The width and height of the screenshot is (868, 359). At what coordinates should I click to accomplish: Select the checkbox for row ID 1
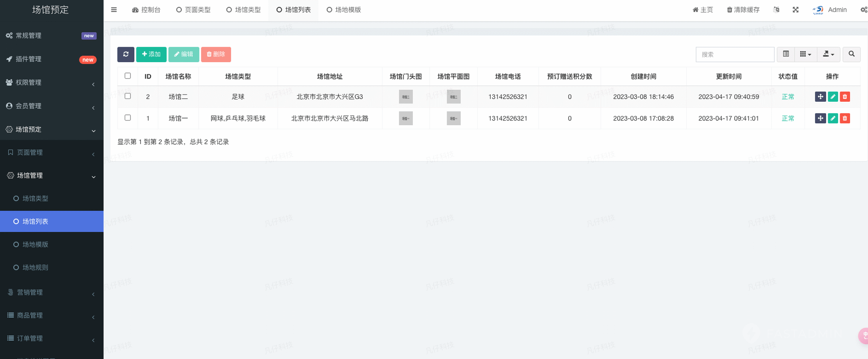pyautogui.click(x=128, y=118)
